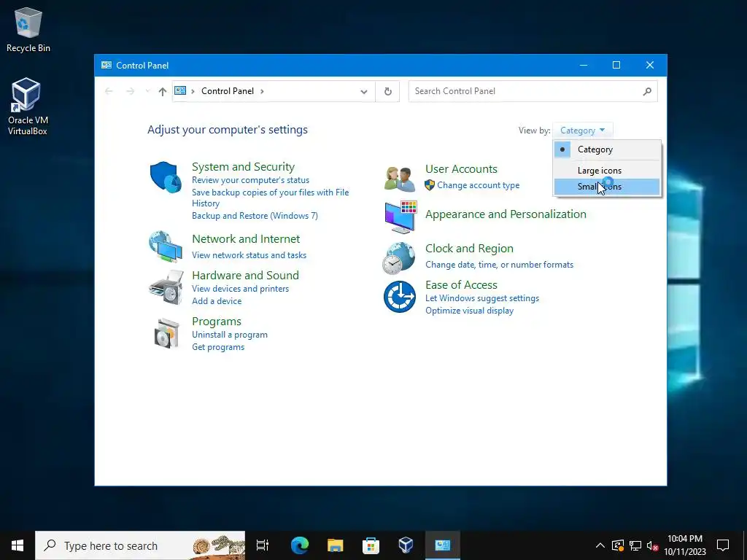The width and height of the screenshot is (747, 560).
Task: Choose Small icons from View by menu
Action: 608,187
